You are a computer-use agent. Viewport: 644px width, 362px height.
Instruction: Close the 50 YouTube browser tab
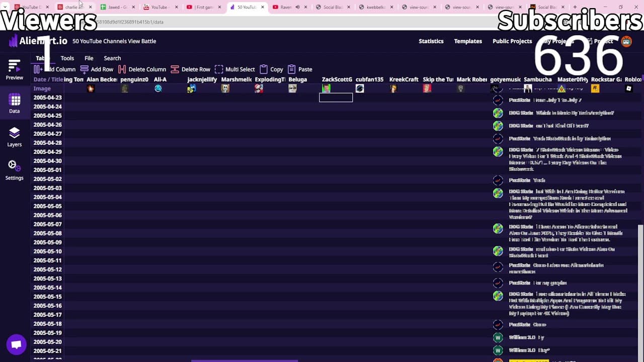(263, 7)
